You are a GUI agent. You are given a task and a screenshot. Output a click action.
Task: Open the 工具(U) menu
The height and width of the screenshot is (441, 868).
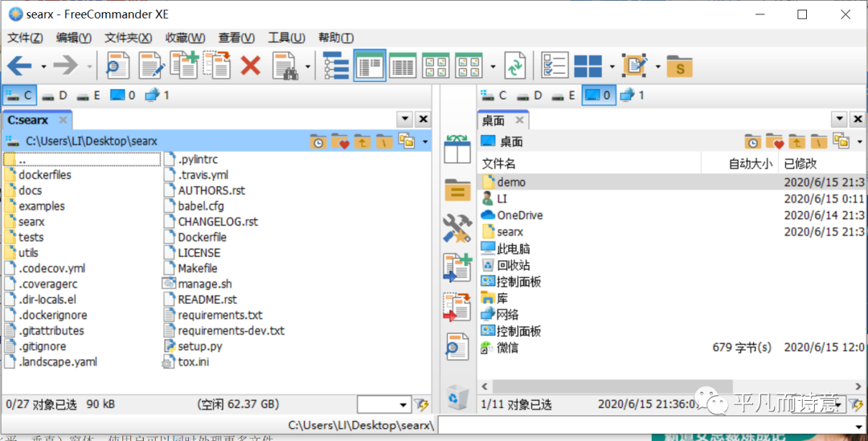(286, 38)
